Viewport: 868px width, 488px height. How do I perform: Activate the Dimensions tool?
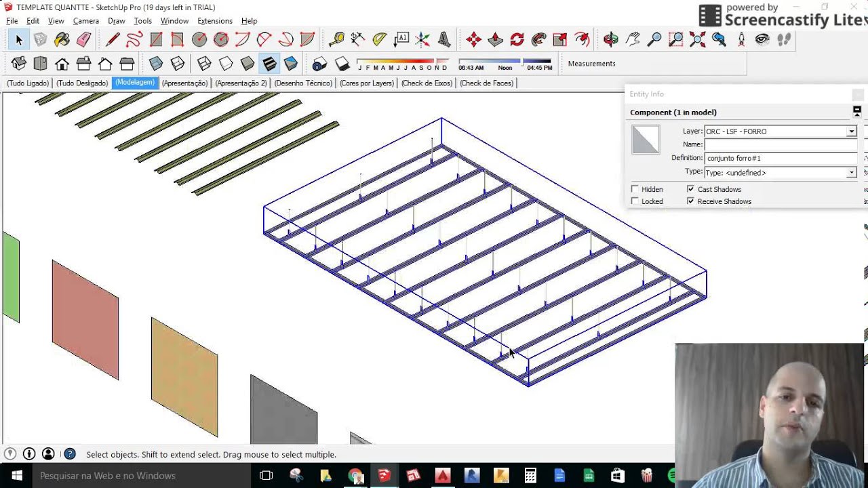[358, 40]
